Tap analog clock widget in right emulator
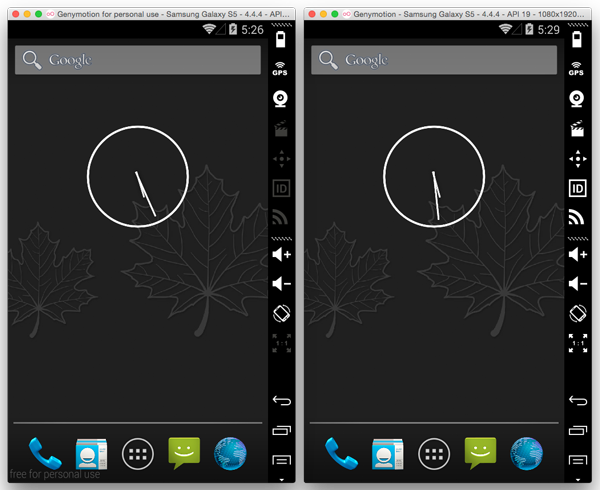600x490 pixels. (x=434, y=176)
